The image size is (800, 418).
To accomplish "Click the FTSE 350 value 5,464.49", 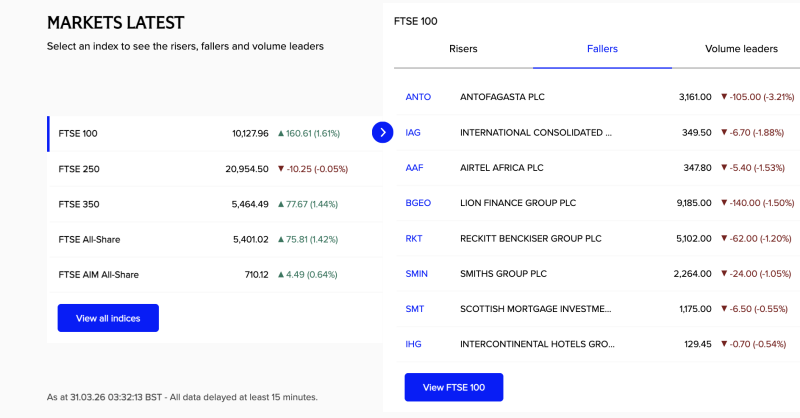I will click(x=250, y=204).
